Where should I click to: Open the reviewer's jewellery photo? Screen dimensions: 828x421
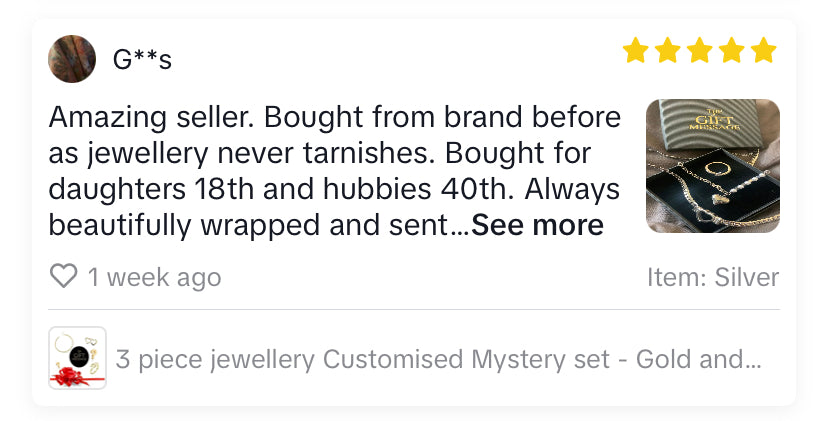point(713,166)
